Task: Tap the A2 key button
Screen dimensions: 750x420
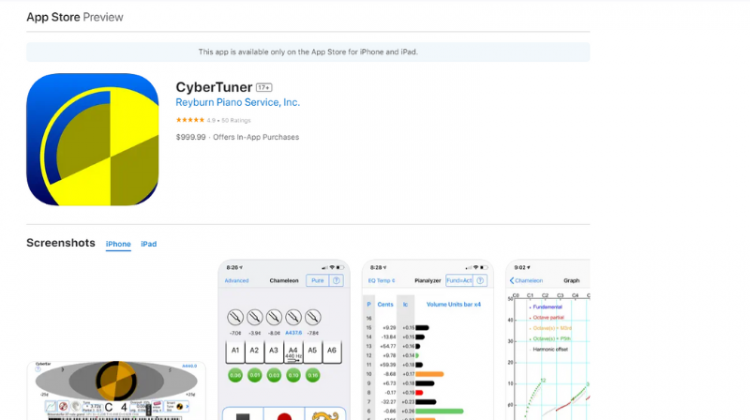Action: (254, 352)
